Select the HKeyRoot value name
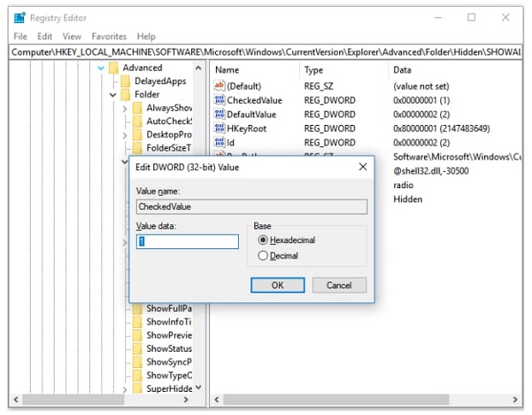Image resolution: width=532 pixels, height=415 pixels. 247,128
